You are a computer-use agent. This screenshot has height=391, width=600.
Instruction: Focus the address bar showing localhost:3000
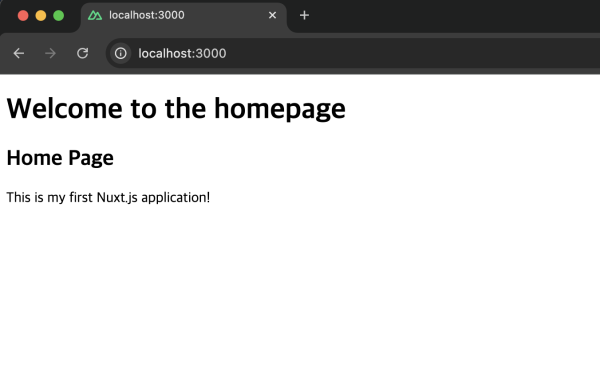click(x=352, y=53)
